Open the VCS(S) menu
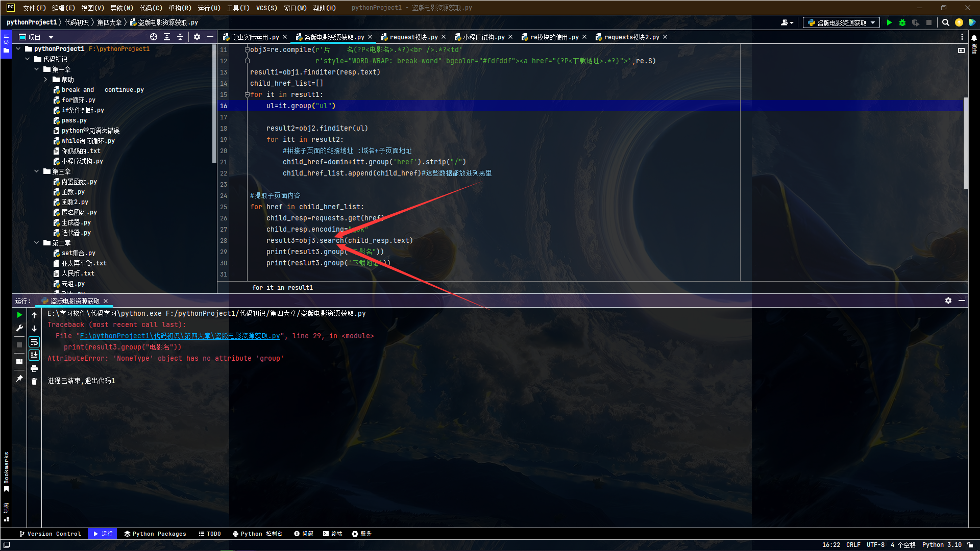Screen dimensions: 980x551 [266, 8]
